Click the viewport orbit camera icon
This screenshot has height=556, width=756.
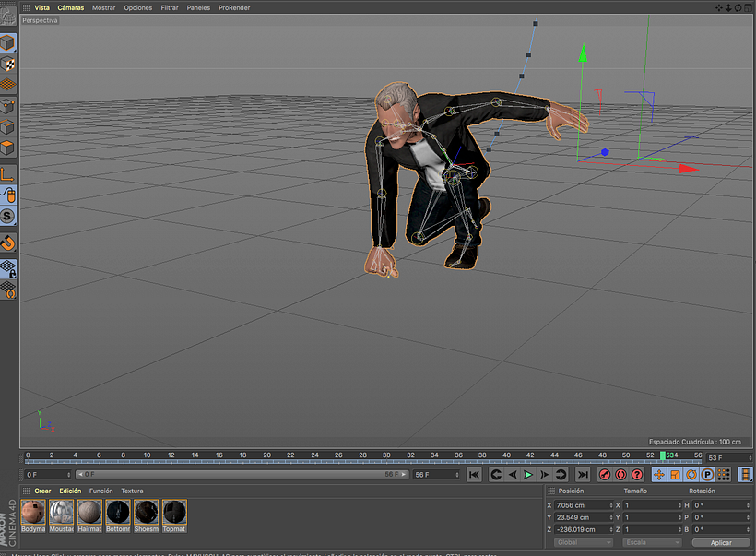(x=738, y=7)
